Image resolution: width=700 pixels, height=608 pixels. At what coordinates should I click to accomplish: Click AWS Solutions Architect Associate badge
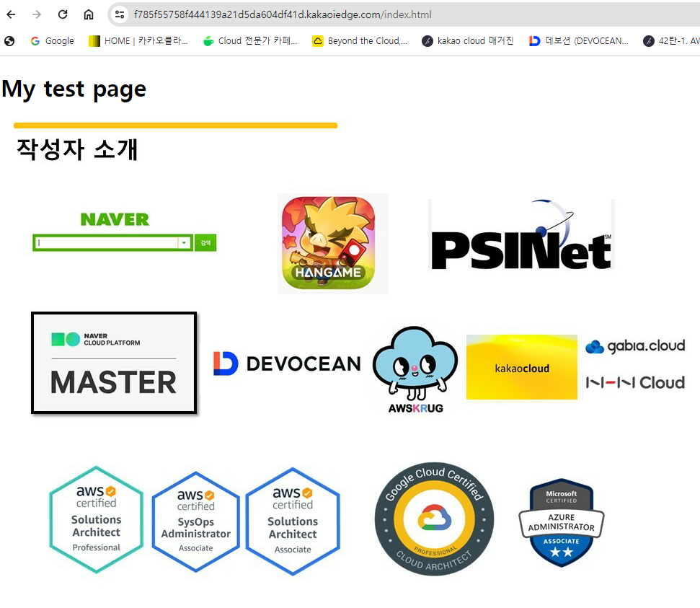(x=293, y=521)
